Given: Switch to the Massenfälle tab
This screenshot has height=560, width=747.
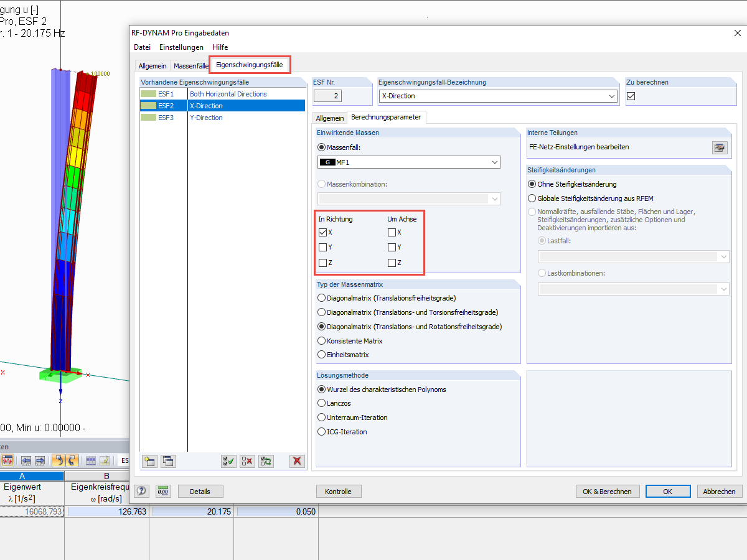Looking at the screenshot, I should [x=190, y=66].
